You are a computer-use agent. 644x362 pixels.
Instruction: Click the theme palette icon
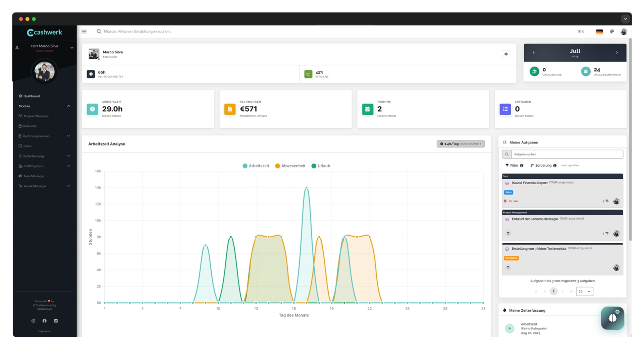tap(612, 32)
